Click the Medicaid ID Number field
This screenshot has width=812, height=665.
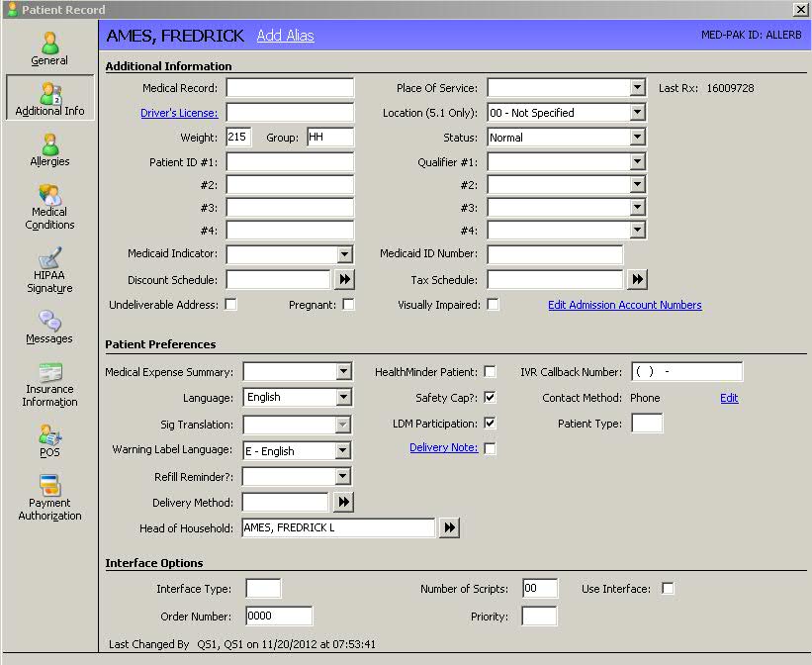555,254
